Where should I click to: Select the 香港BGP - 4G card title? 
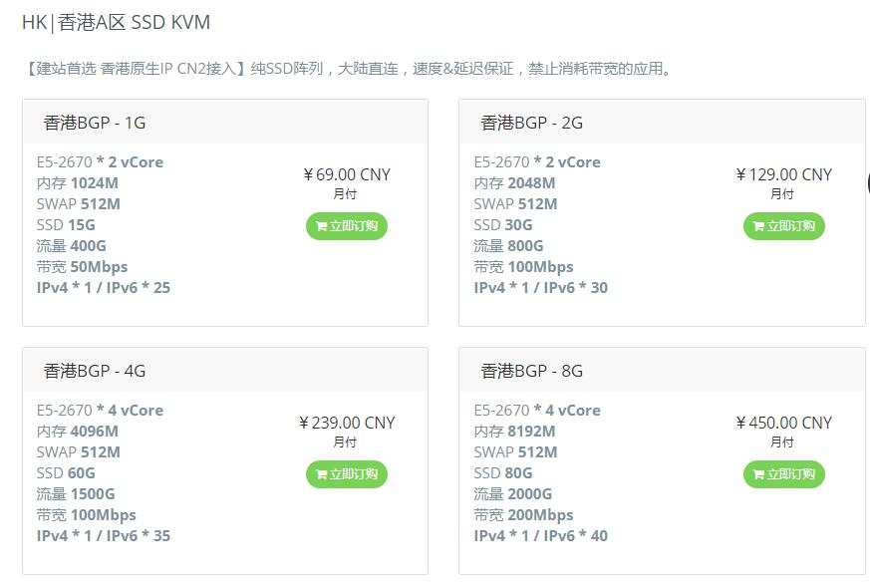(95, 371)
